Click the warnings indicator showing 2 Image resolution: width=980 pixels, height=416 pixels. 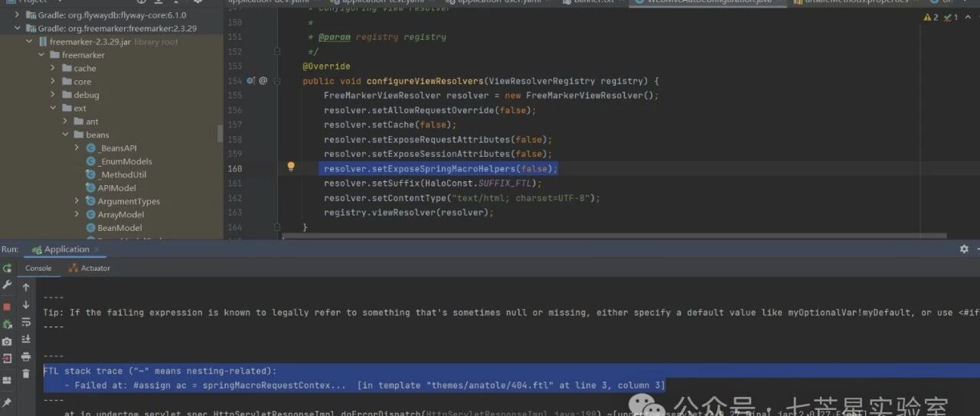[x=932, y=17]
